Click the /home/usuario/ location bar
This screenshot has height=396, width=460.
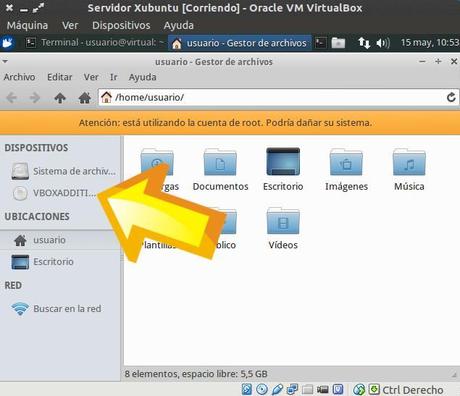pyautogui.click(x=272, y=97)
